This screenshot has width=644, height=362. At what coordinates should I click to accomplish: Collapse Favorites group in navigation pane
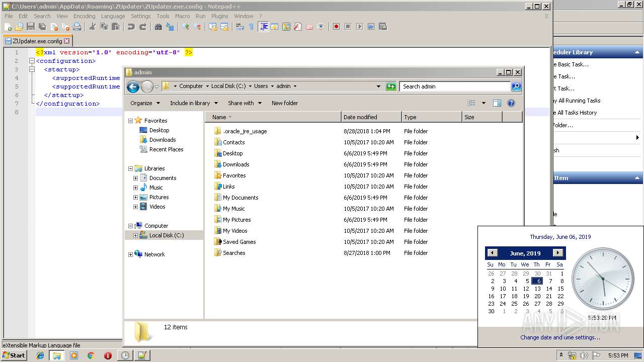(130, 121)
